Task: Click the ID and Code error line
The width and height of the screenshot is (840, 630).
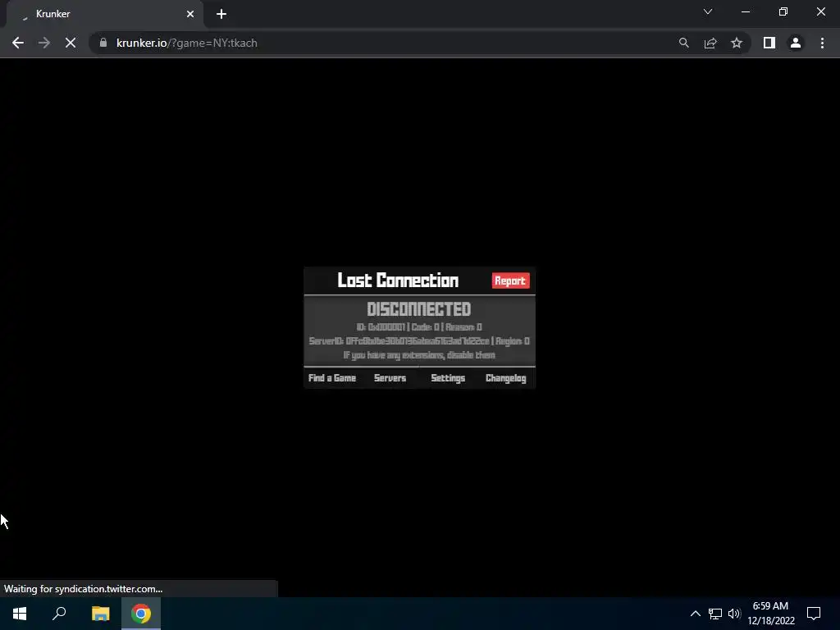Action: 419,326
